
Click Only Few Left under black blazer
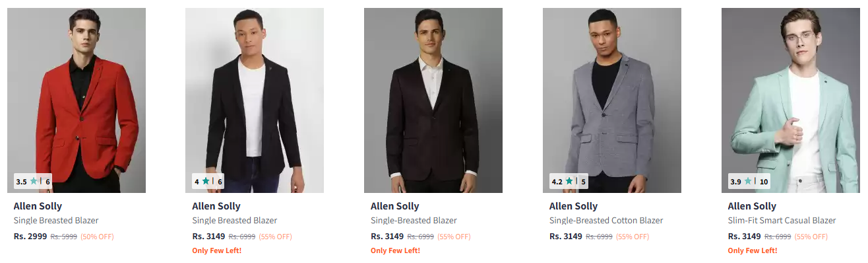(217, 250)
